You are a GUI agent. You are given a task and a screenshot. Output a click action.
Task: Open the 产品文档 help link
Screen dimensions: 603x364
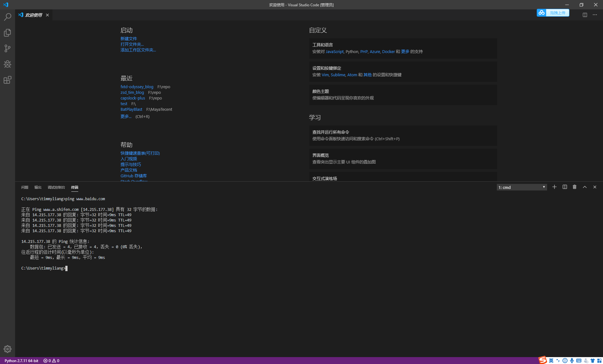point(129,170)
